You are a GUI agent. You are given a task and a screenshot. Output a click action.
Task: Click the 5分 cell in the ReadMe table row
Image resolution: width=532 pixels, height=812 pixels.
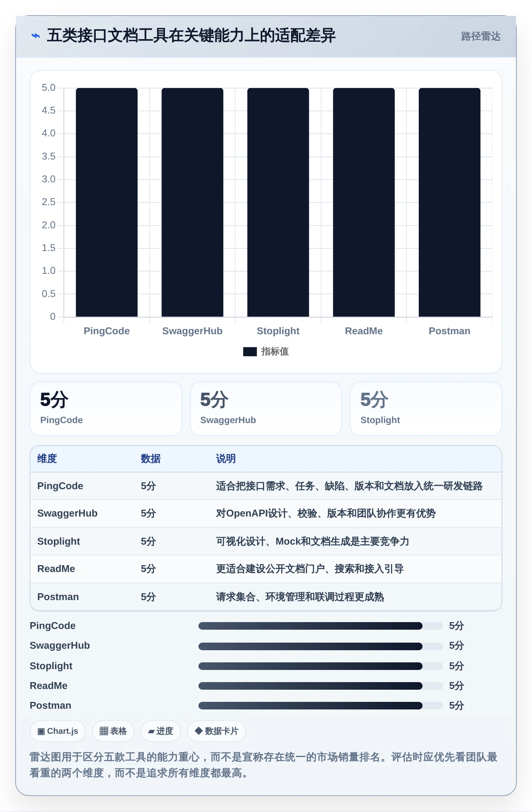tap(149, 569)
